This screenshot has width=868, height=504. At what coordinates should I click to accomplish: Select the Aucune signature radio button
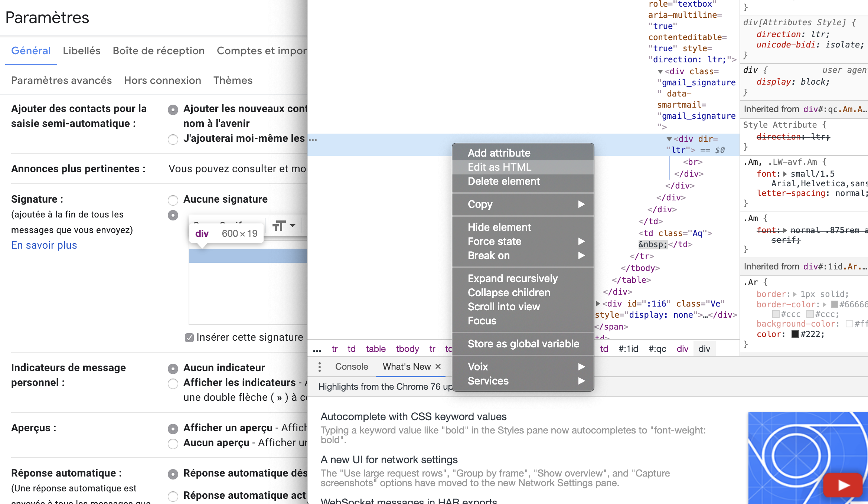(x=173, y=200)
